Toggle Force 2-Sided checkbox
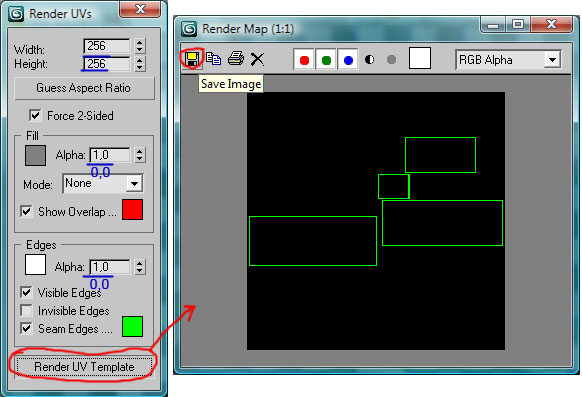This screenshot has width=582, height=397. (x=35, y=115)
